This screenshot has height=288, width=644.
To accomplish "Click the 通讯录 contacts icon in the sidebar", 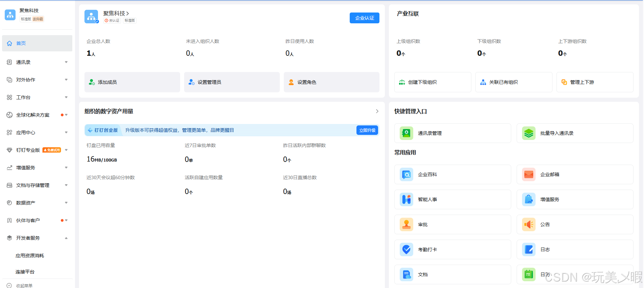I will [9, 62].
